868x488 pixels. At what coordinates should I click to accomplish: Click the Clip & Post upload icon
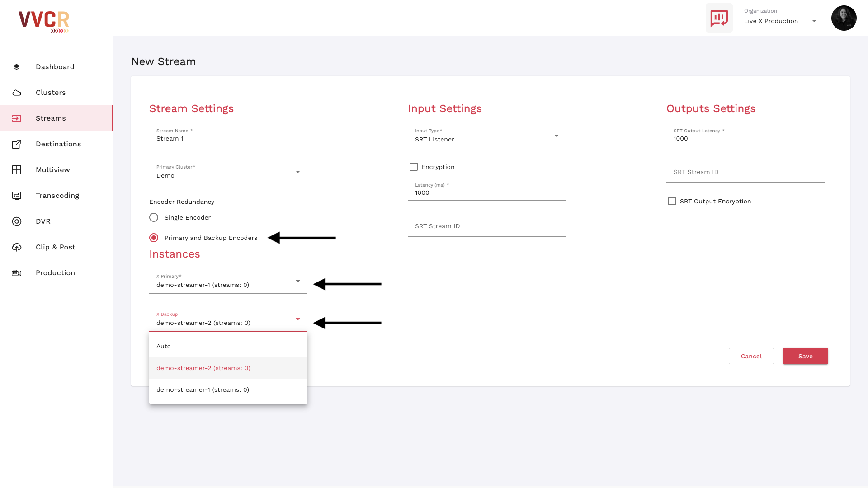17,247
